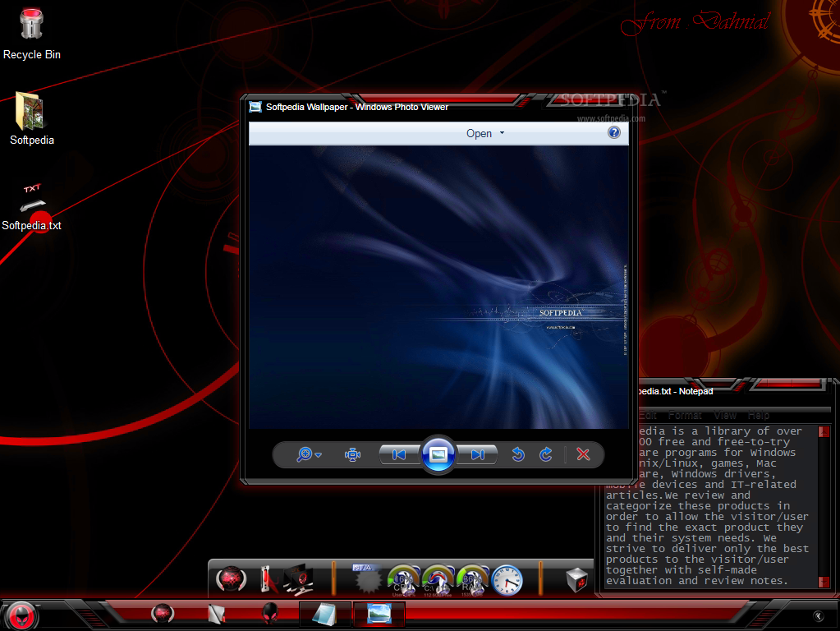Screen dimensions: 840x631
Task: Click the Notepad scrollbar down arrow
Action: tap(824, 582)
